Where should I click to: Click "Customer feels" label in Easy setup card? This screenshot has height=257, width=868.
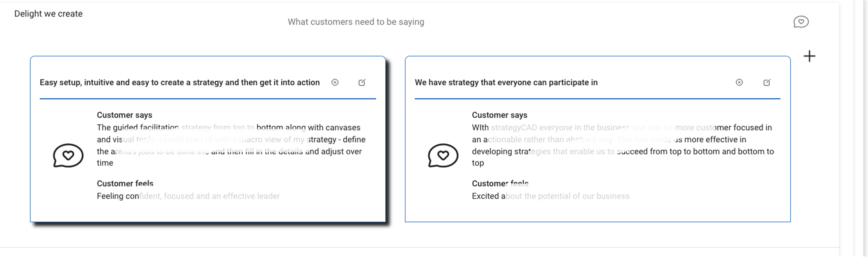click(125, 184)
